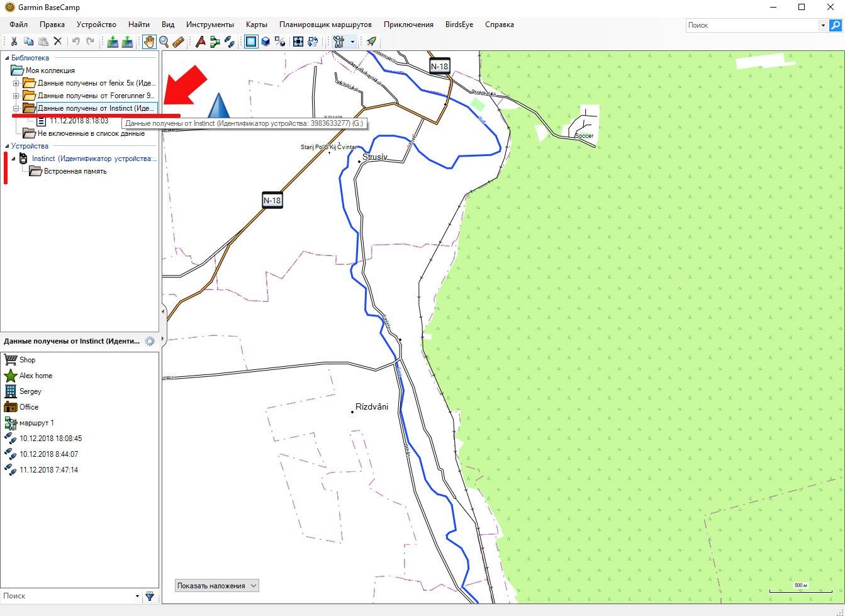Image resolution: width=845 pixels, height=616 pixels.
Task: Select the Pan (hand) map tool
Action: coord(148,42)
